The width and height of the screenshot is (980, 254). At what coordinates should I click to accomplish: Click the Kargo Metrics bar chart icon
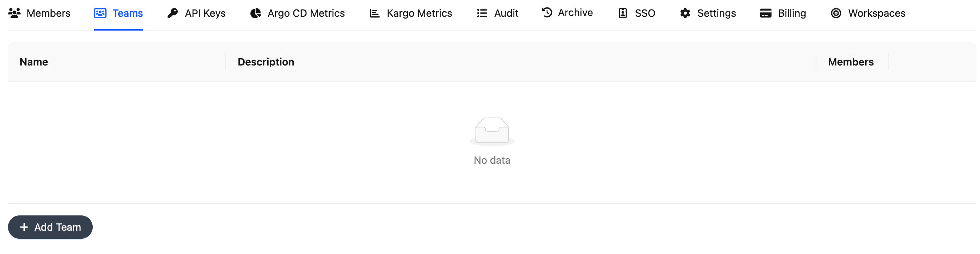(x=375, y=13)
